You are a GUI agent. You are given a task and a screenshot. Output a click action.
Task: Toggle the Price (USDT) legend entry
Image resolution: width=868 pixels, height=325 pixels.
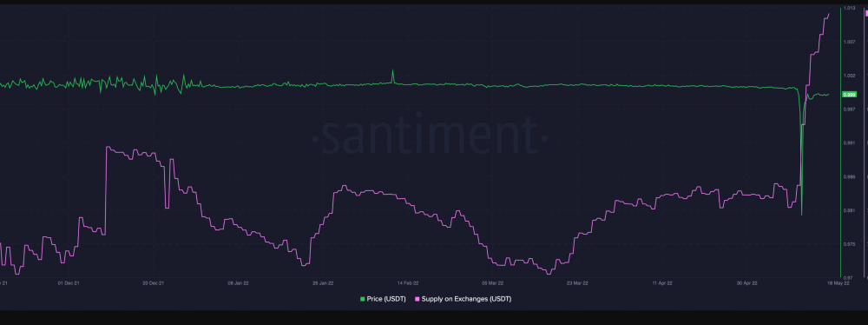pyautogui.click(x=383, y=299)
